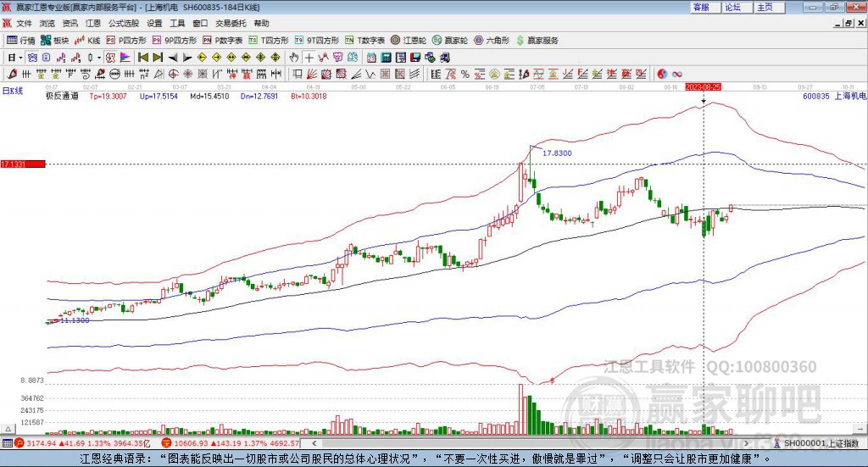Launch 赢家轮 wheel tool

450,41
